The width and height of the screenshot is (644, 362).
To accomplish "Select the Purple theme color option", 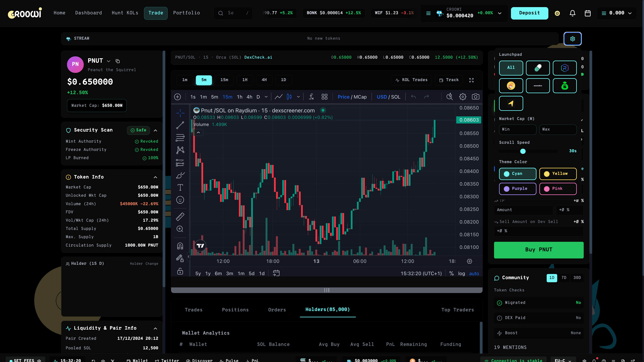I will [517, 188].
